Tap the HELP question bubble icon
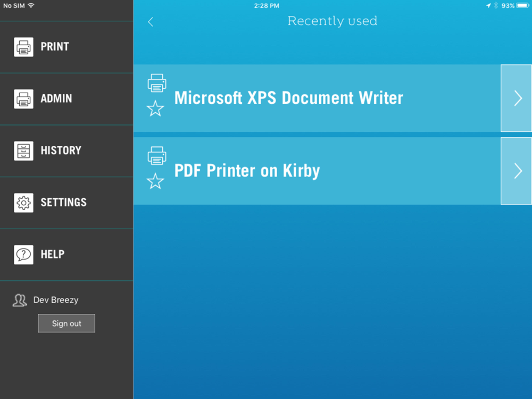The height and width of the screenshot is (399, 532). tap(23, 254)
